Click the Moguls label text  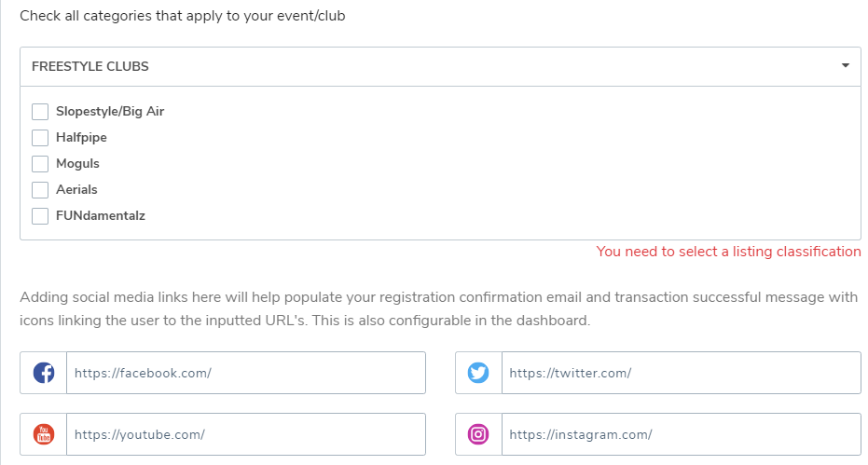click(x=77, y=164)
